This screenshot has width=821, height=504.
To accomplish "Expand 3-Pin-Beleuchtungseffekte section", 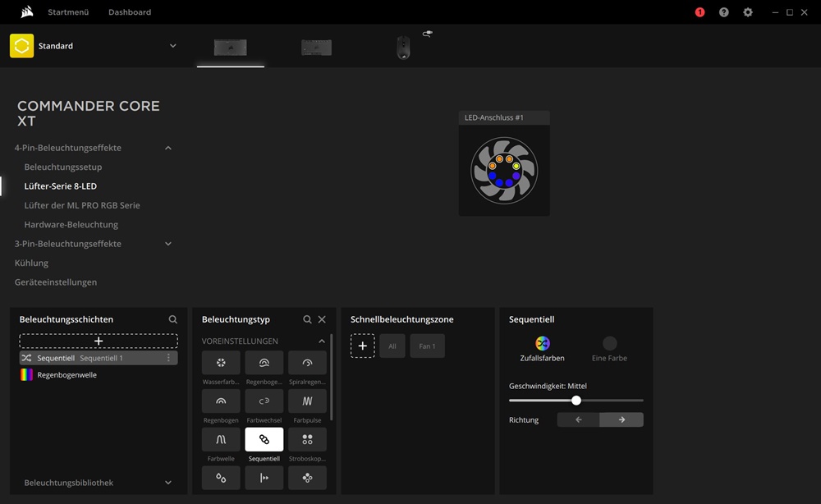I will click(168, 244).
